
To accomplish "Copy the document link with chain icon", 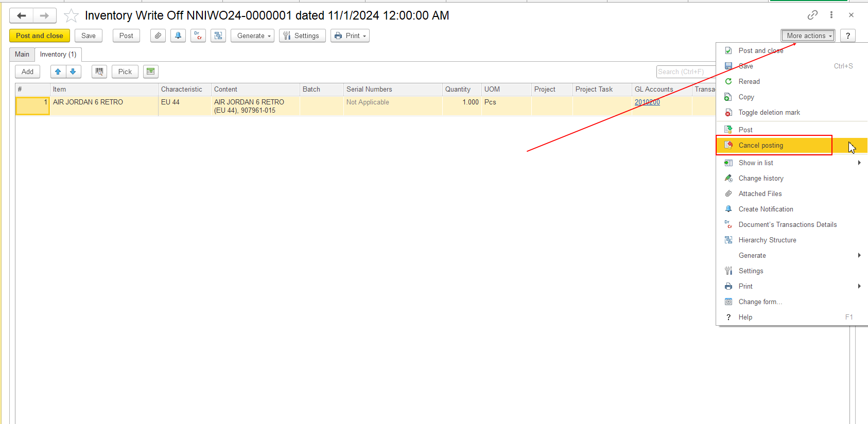I will (812, 15).
